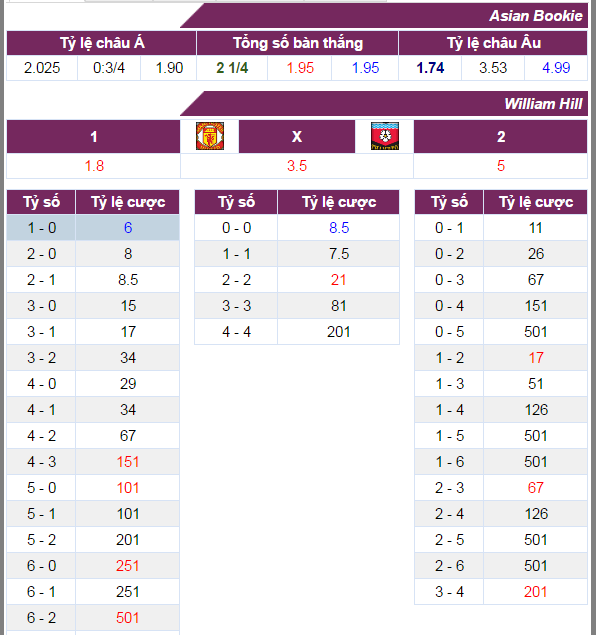The image size is (596, 635).
Task: Click the total goals line 2 1/4
Action: tap(232, 68)
